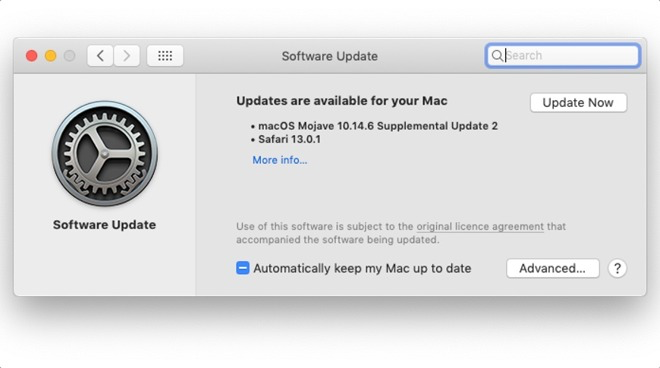Click the greyed-out zoom window button
660x368 pixels.
(x=69, y=56)
